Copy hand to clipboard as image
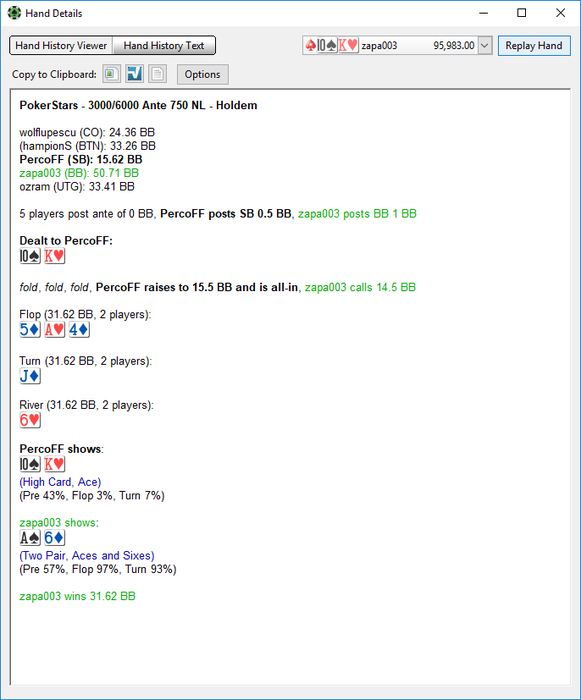Image resolution: width=581 pixels, height=700 pixels. pyautogui.click(x=111, y=74)
